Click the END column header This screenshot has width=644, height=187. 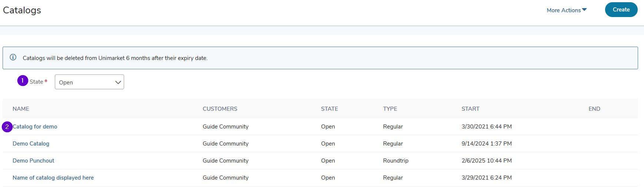coord(594,109)
